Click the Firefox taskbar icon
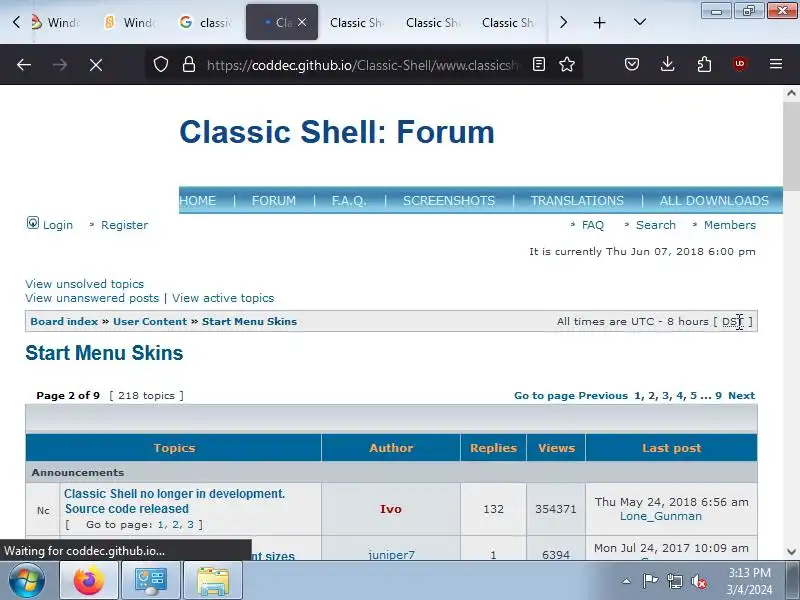Viewport: 800px width, 600px height. [89, 581]
